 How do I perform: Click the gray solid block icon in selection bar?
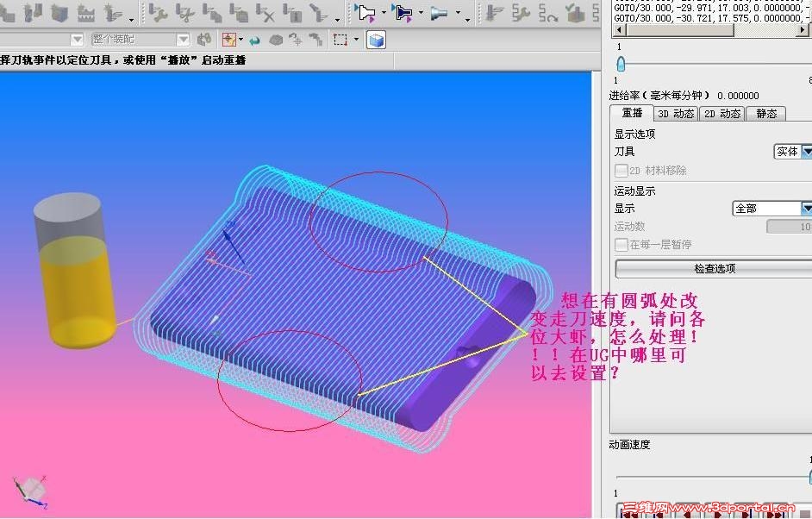(276, 40)
